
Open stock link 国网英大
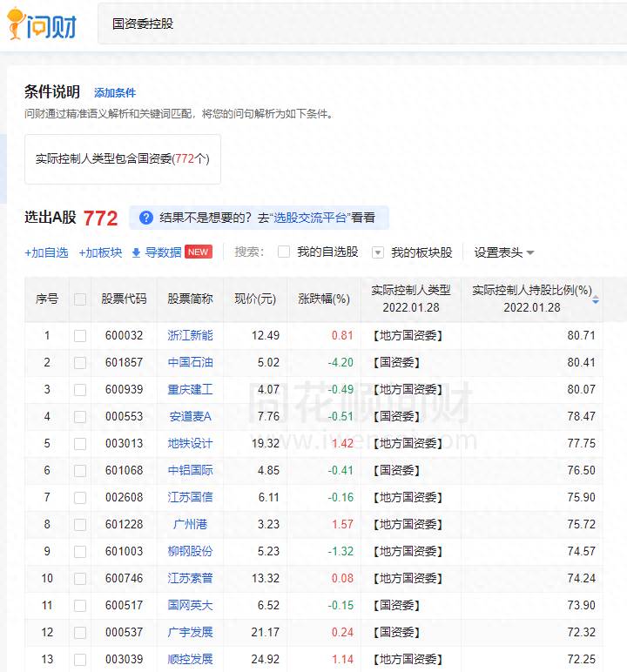(190, 605)
